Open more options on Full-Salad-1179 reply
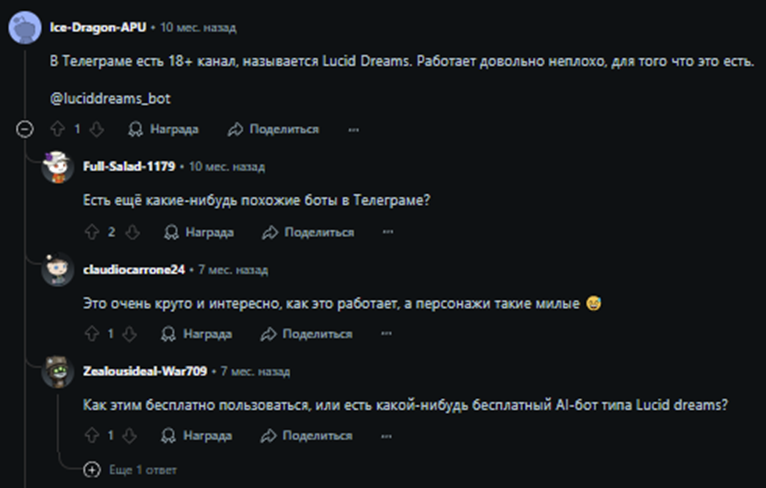 [x=388, y=232]
